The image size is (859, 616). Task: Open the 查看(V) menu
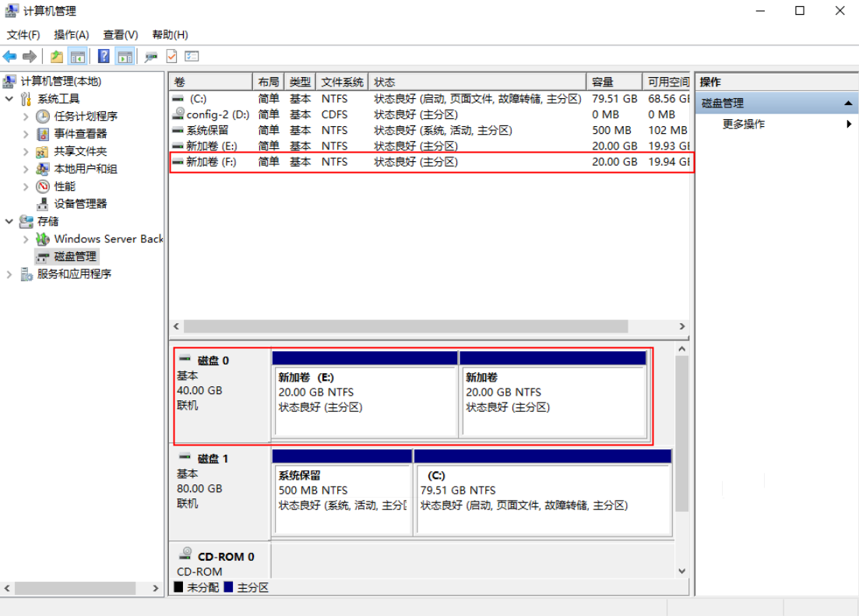(120, 35)
